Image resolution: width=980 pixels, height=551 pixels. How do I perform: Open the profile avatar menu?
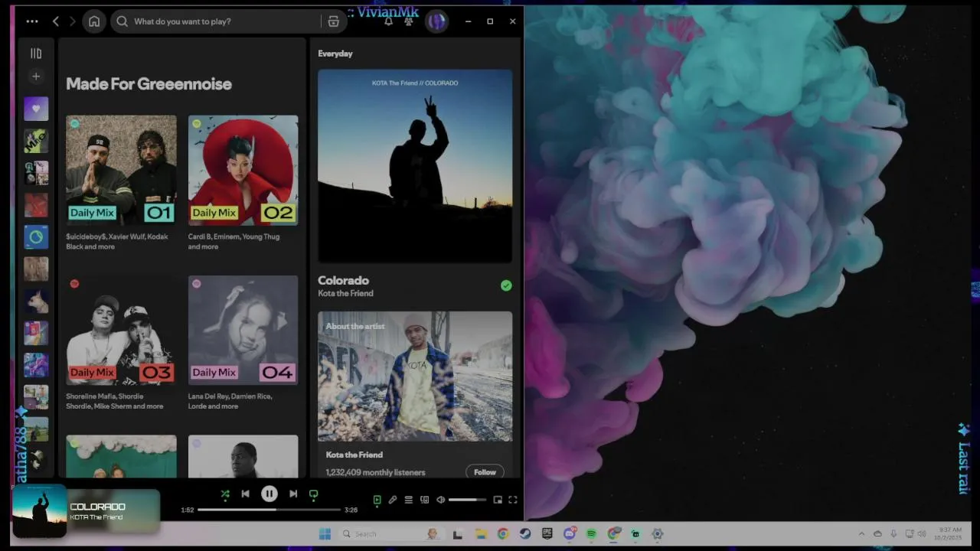click(x=436, y=21)
